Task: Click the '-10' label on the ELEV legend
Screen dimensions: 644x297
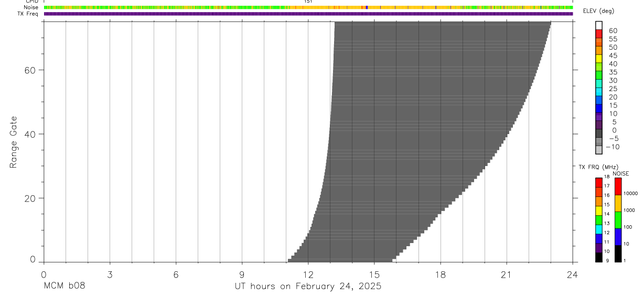Action: click(x=611, y=147)
